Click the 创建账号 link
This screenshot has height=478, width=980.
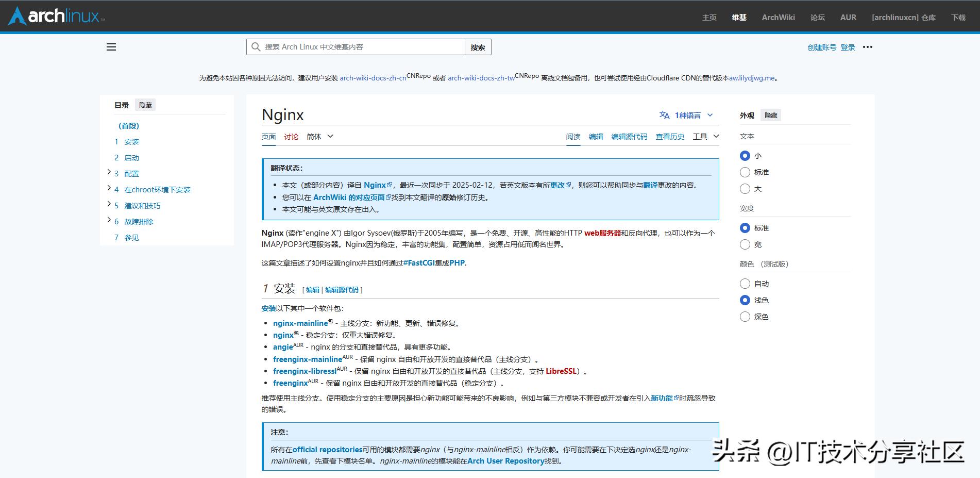point(822,47)
